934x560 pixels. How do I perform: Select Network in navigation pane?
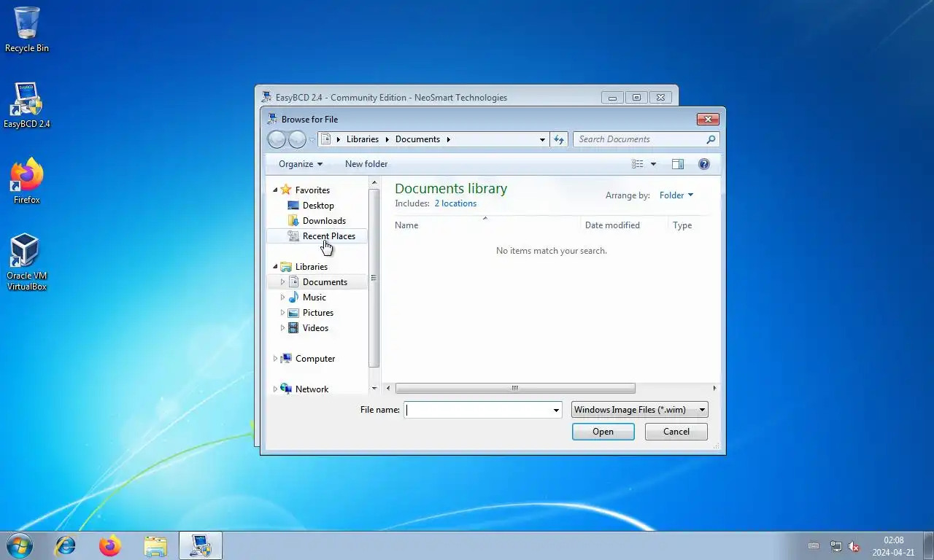tap(312, 389)
